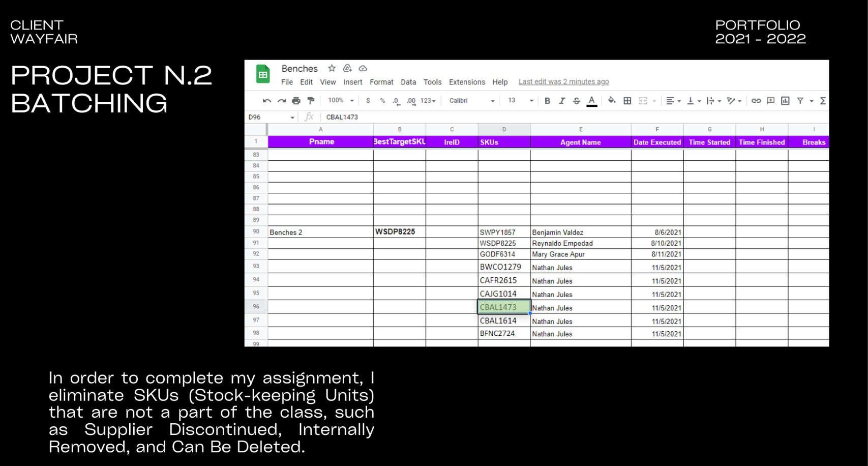Toggle bold formatting
This screenshot has height=466, width=868.
[x=547, y=101]
